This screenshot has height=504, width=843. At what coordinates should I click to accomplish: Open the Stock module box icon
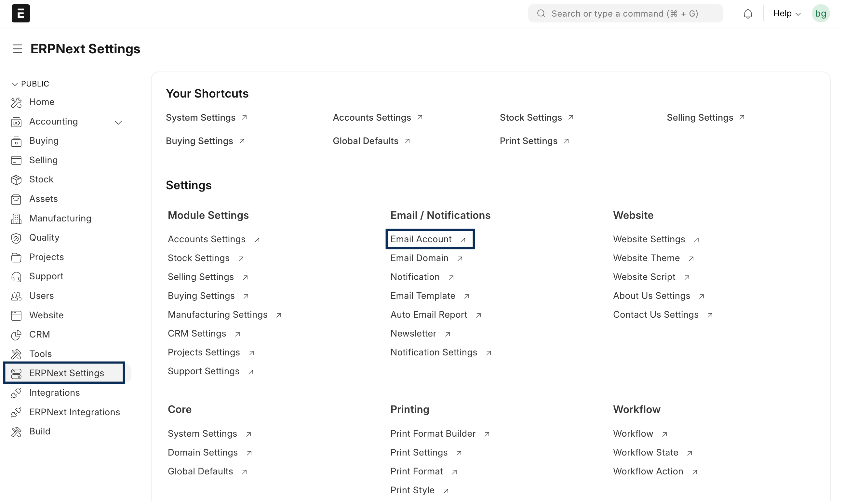[16, 180]
